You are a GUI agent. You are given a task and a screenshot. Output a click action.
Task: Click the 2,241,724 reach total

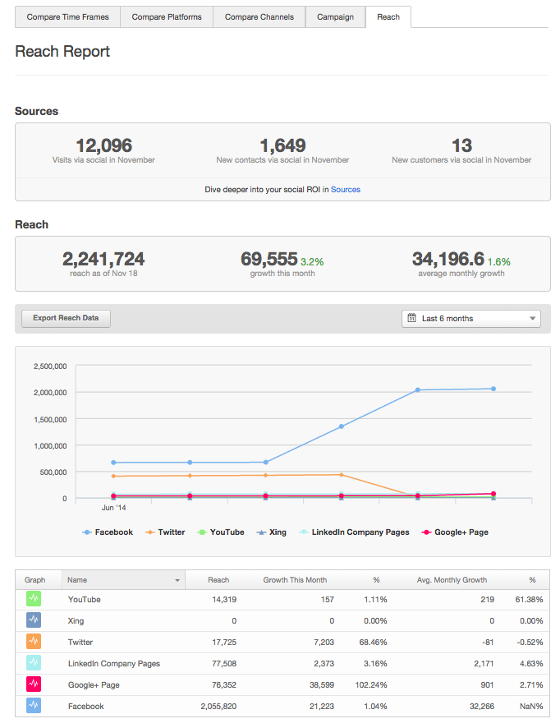[x=103, y=259]
